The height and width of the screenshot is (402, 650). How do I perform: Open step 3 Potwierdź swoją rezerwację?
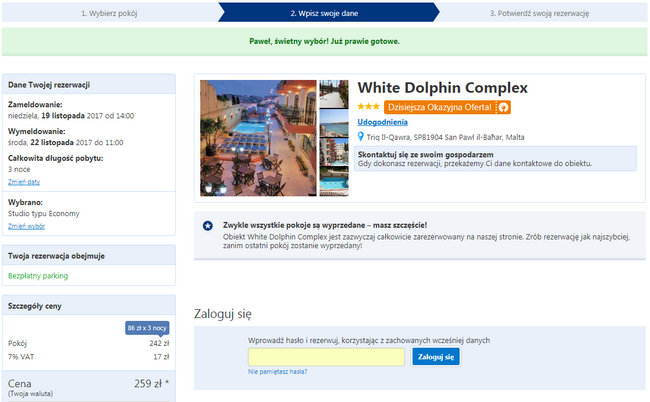point(539,13)
